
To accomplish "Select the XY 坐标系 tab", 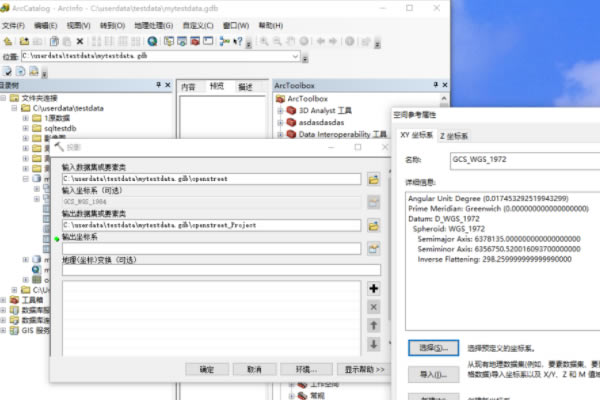I will 416,135.
